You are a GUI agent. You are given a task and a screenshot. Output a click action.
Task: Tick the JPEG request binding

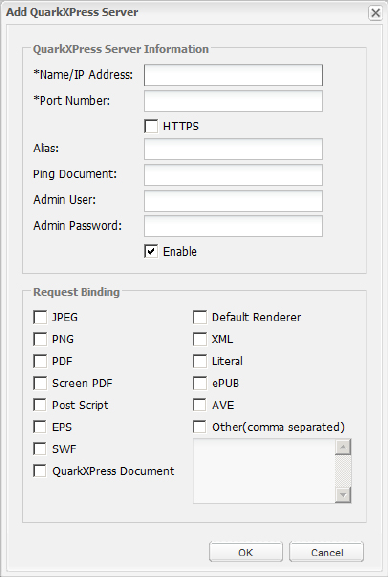(40, 317)
